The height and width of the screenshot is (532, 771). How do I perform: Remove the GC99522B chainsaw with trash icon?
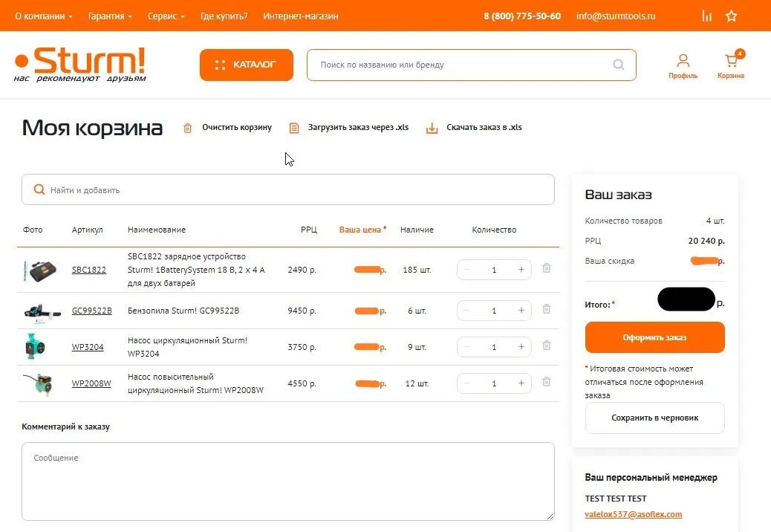click(547, 310)
